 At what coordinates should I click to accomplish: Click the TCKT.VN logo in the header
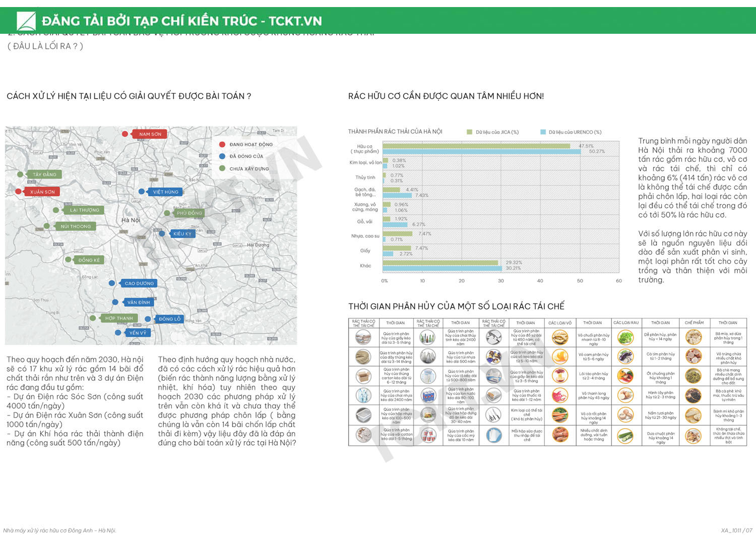pos(26,21)
